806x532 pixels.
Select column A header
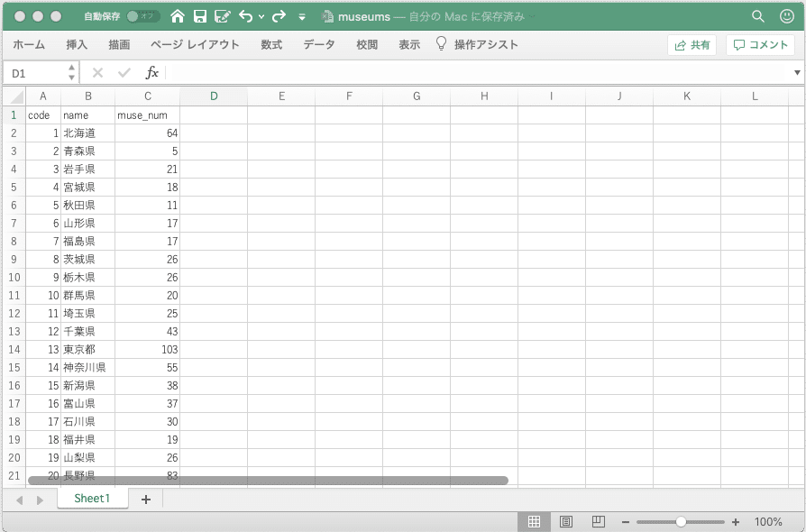[x=43, y=96]
